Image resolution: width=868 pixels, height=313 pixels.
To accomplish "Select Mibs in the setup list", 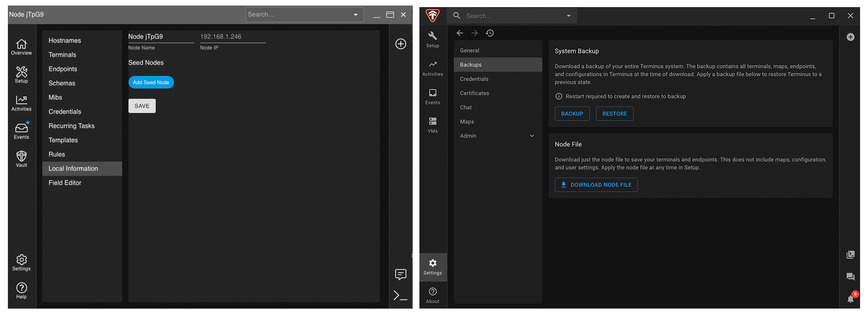I will click(x=82, y=97).
